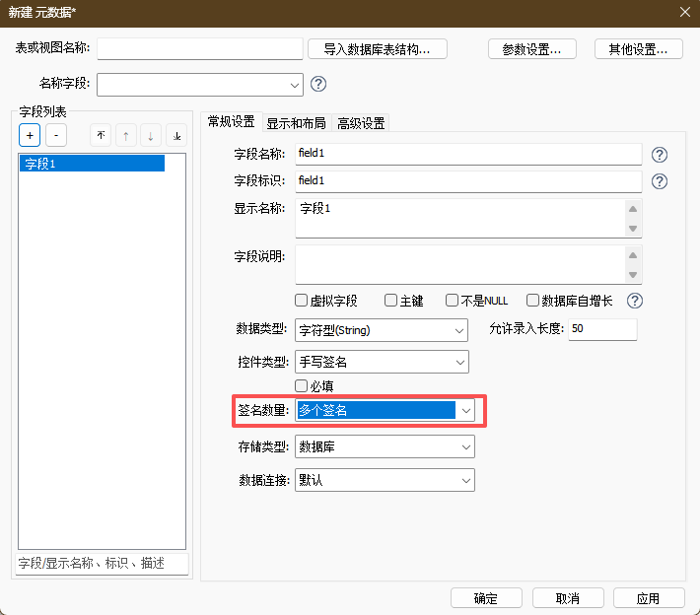Move selected field up one position
The image size is (700, 615).
point(125,135)
